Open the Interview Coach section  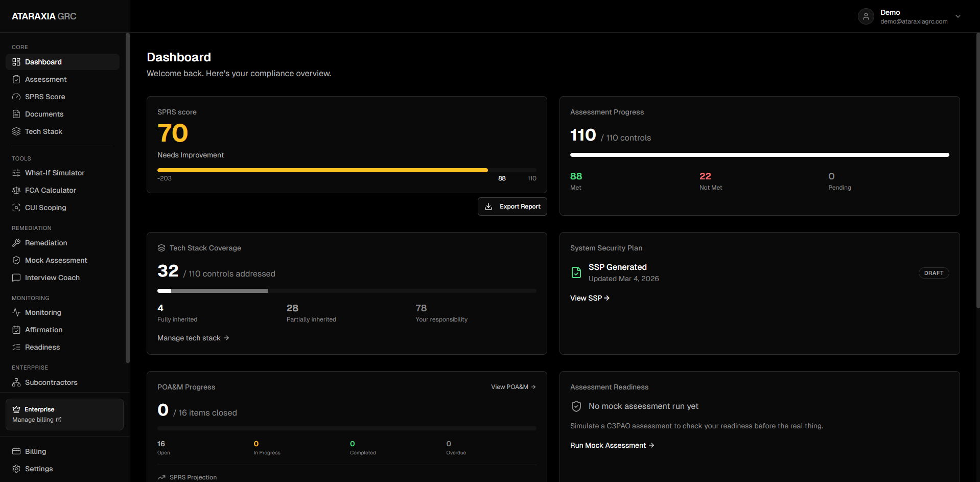63,278
